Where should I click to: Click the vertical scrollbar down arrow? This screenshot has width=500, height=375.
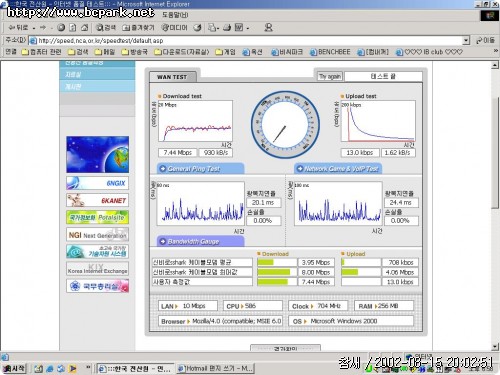pyautogui.click(x=495, y=347)
